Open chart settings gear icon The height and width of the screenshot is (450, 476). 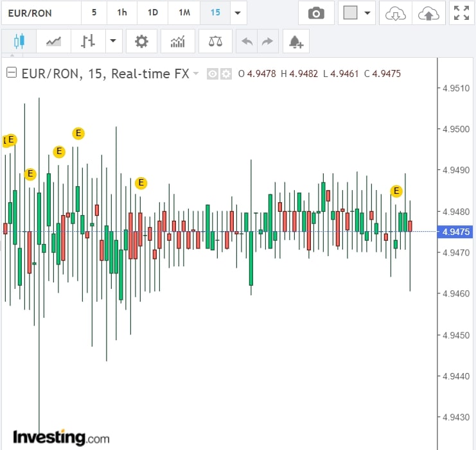point(141,42)
